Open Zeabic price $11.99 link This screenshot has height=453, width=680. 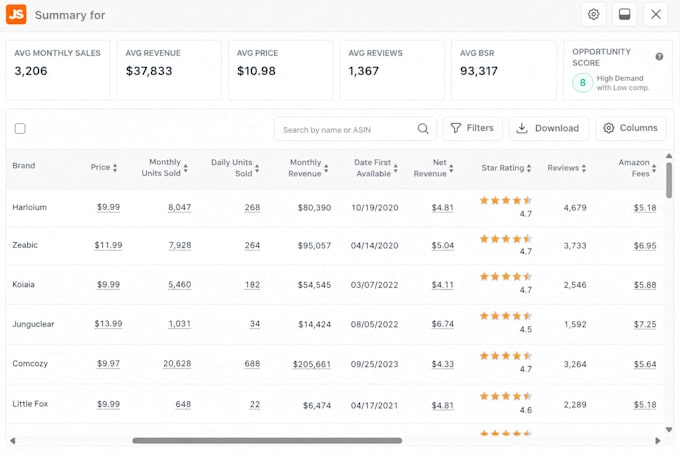coord(108,245)
